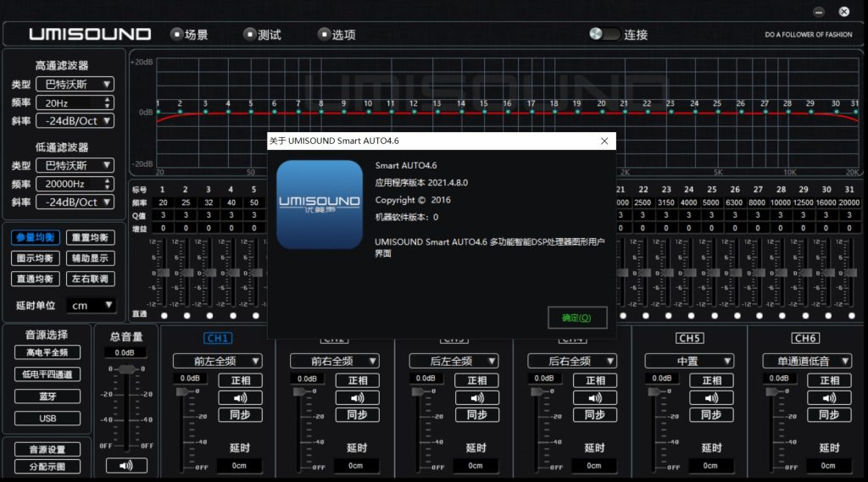Click CH1 同步 sync button
Viewport: 868px width, 482px height.
[240, 415]
